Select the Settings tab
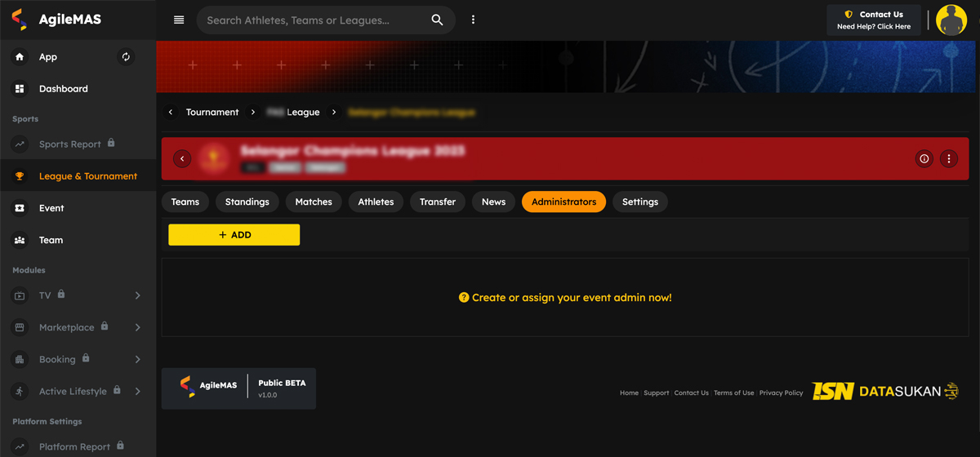 click(x=639, y=202)
